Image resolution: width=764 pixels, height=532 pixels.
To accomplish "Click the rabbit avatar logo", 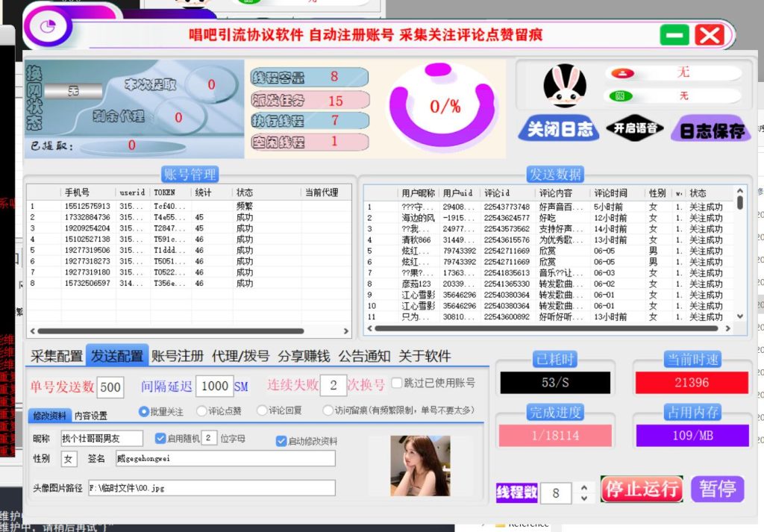I will point(564,86).
